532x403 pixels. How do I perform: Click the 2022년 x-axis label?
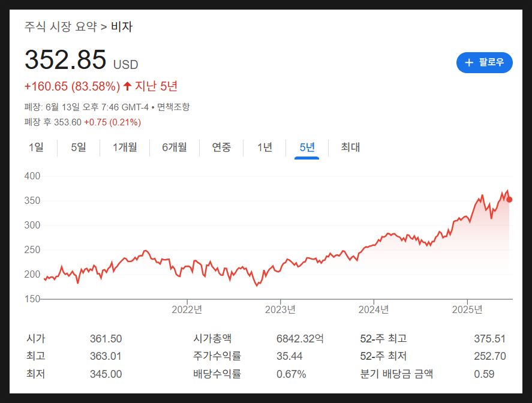187,309
